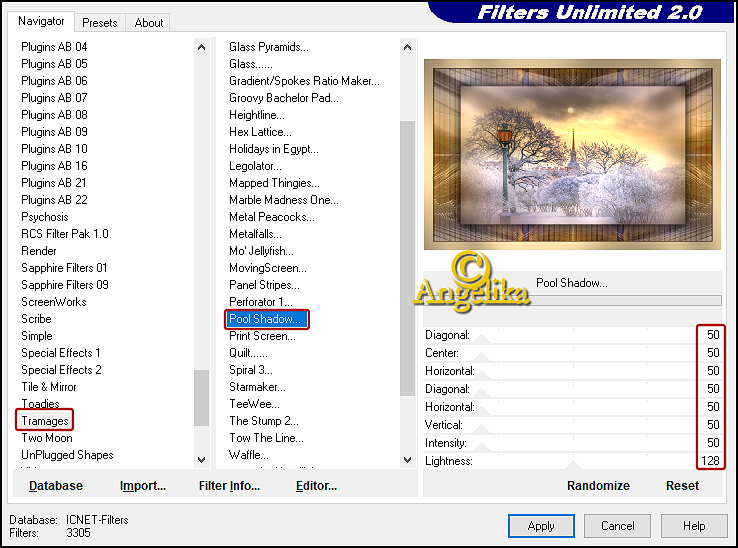738x548 pixels.
Task: Select Sapphire Filters 09
Action: tap(64, 285)
